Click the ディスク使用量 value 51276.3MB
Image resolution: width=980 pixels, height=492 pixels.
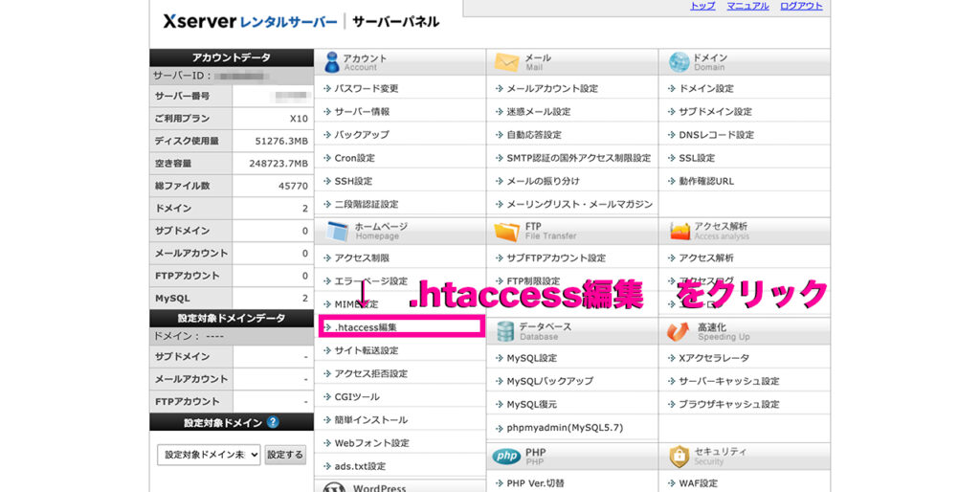[x=281, y=141]
